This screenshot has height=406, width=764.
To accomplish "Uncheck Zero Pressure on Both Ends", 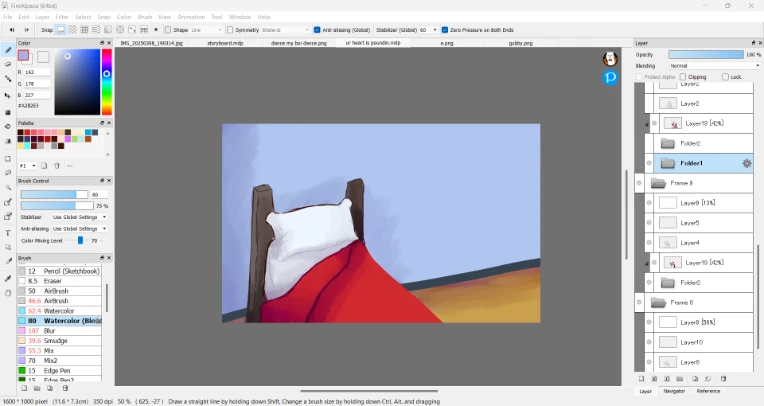I will pos(445,30).
